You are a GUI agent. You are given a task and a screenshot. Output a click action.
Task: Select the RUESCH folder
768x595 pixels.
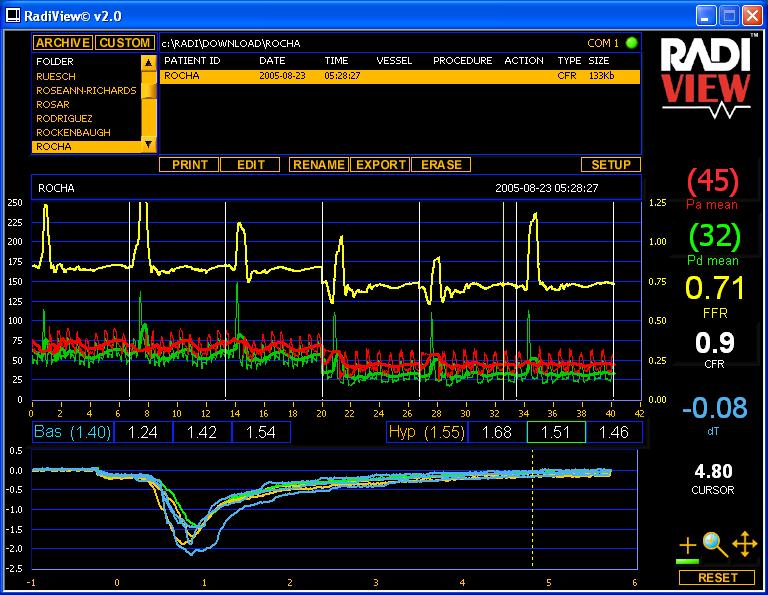click(56, 76)
